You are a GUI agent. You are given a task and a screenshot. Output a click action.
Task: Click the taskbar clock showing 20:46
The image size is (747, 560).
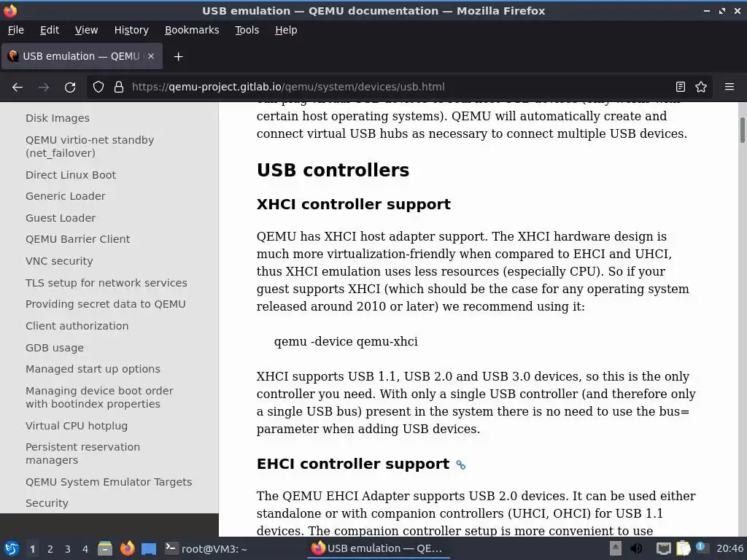(729, 548)
